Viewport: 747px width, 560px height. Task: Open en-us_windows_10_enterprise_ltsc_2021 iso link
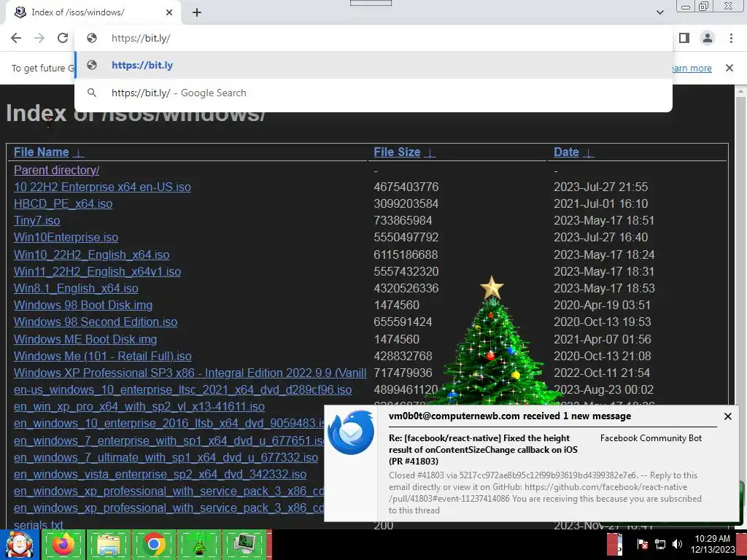click(x=182, y=389)
